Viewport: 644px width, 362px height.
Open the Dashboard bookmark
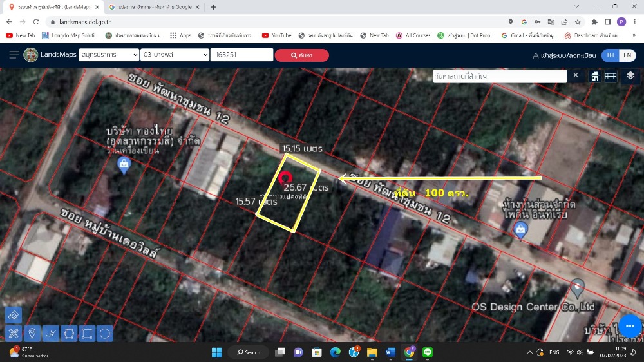point(593,35)
